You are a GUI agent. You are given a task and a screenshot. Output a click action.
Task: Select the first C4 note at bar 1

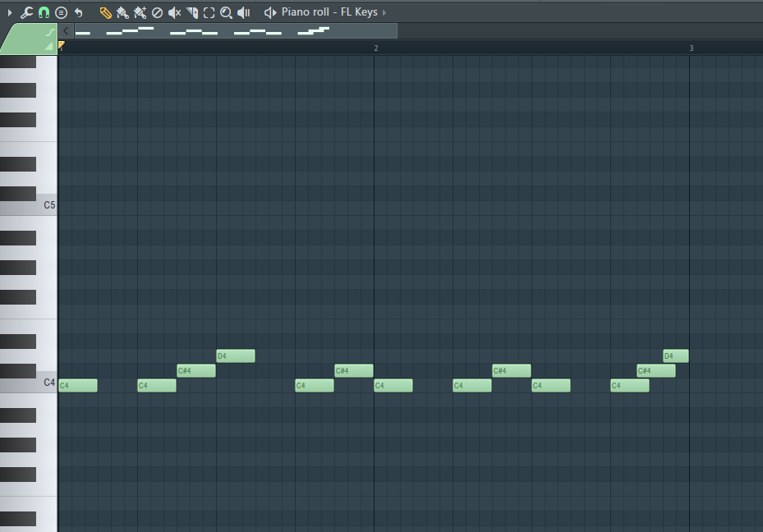(78, 386)
